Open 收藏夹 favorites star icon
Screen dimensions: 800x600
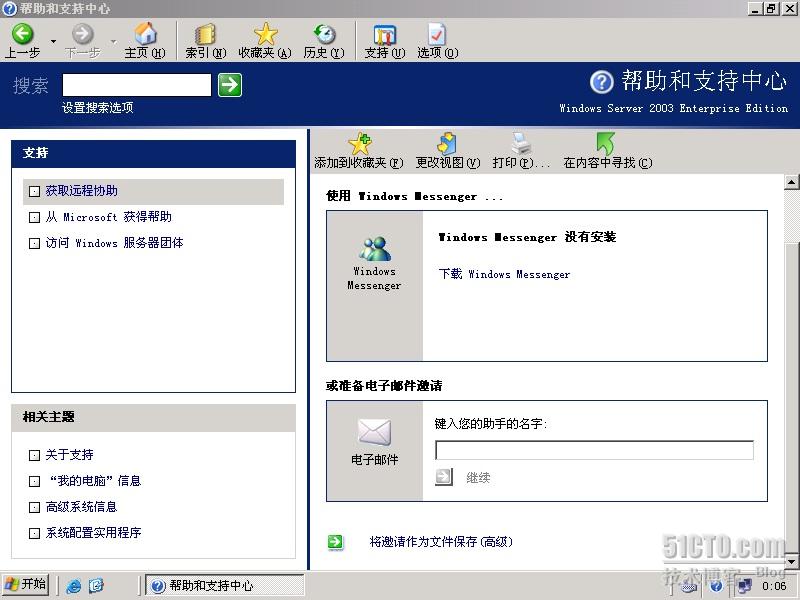pyautogui.click(x=265, y=34)
